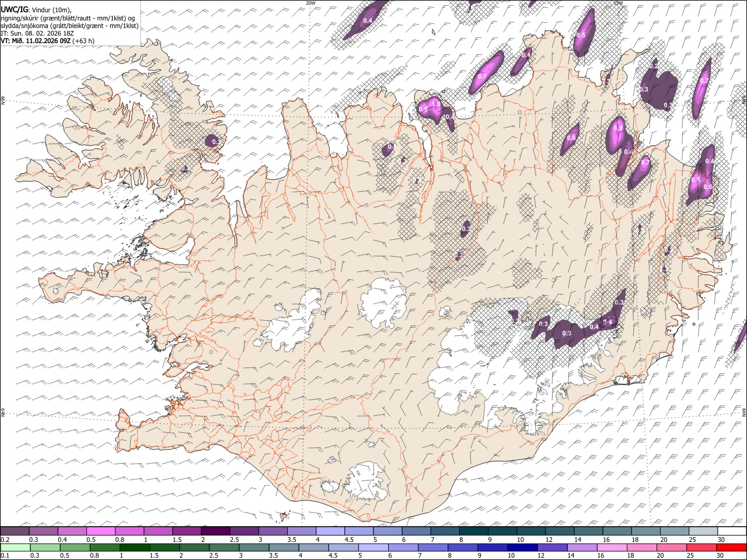Click the 'slydda/snjókoma (grátt/bleikt/grænt' header line

click(x=69, y=26)
